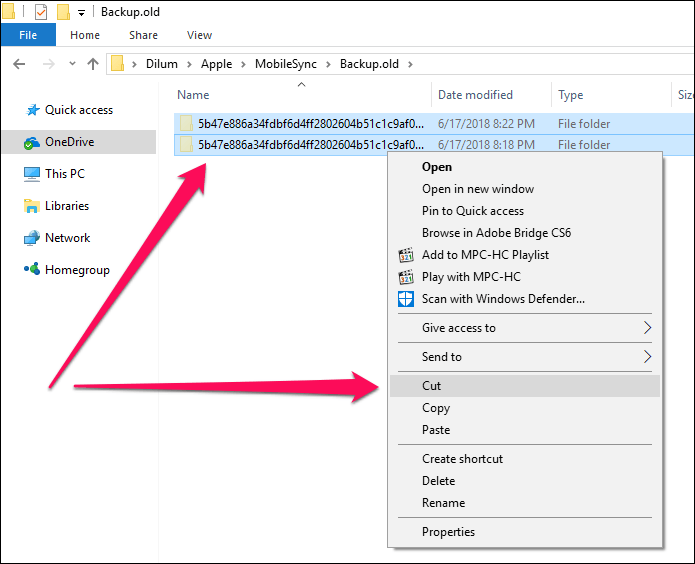Click folder icon of the 8:18 PM row
The image size is (695, 564).
(186, 145)
